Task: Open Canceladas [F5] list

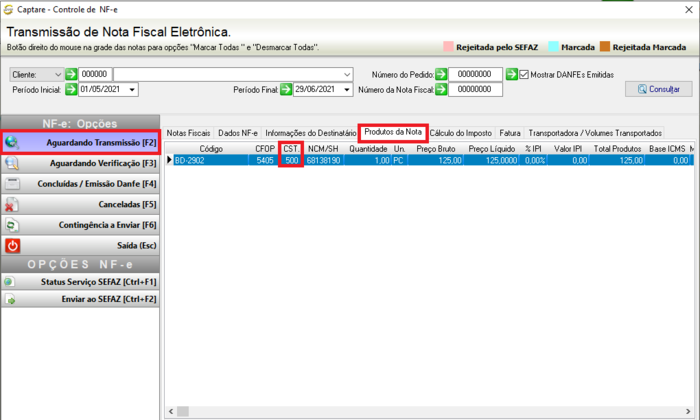Action: coord(80,204)
